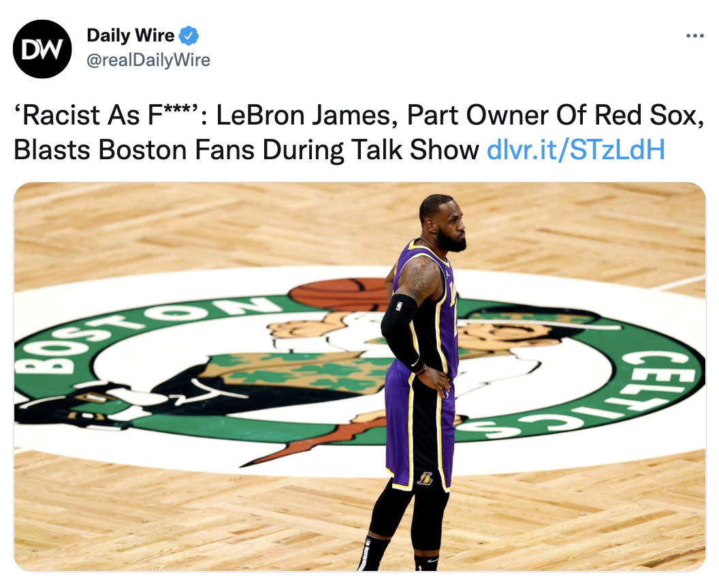Open the DW circular profile avatar
The image size is (719, 588).
(42, 48)
